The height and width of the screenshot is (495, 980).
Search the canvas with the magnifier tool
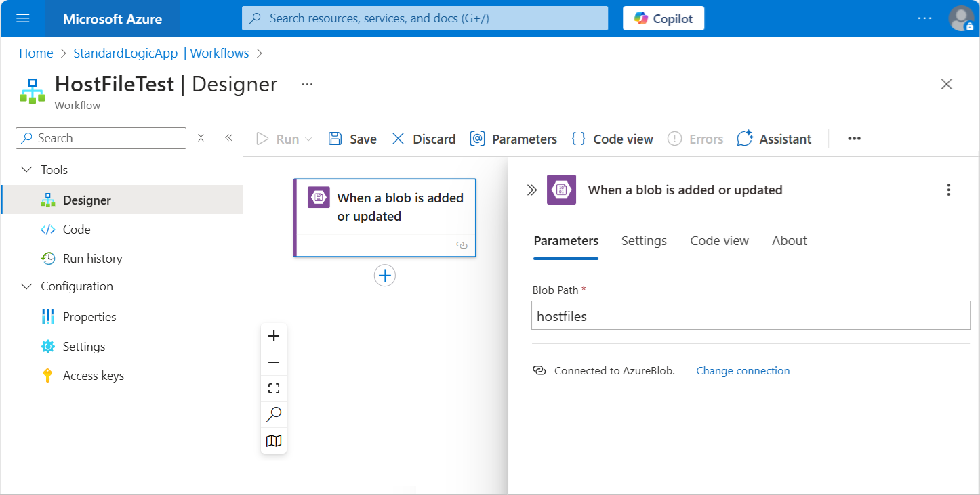point(274,414)
